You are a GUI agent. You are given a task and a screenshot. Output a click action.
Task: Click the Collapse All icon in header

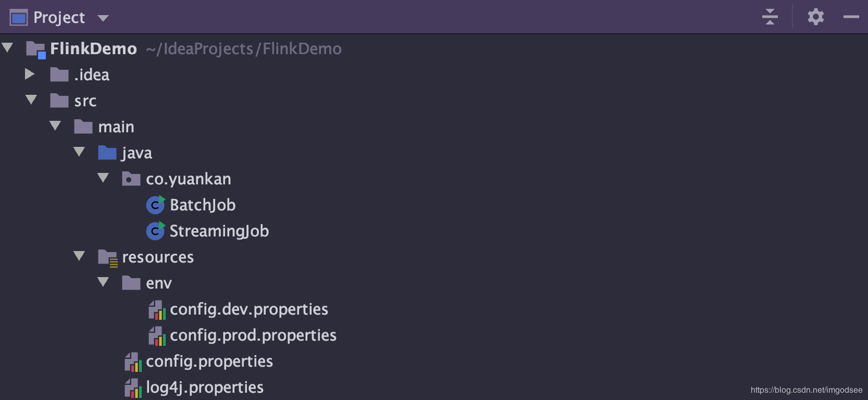[x=770, y=17]
